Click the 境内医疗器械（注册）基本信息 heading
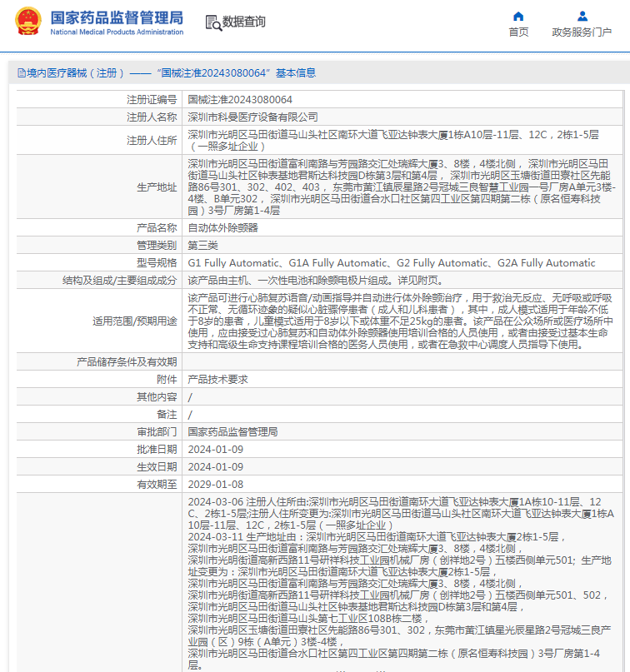630x672 pixels. point(167,72)
